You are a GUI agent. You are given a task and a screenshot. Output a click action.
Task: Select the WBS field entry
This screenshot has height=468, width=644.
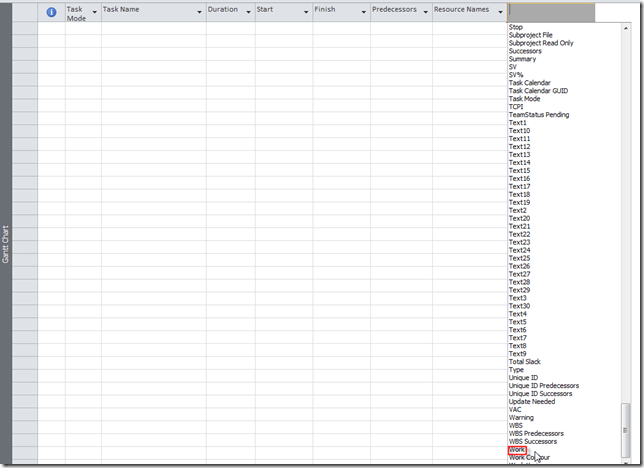(x=516, y=426)
